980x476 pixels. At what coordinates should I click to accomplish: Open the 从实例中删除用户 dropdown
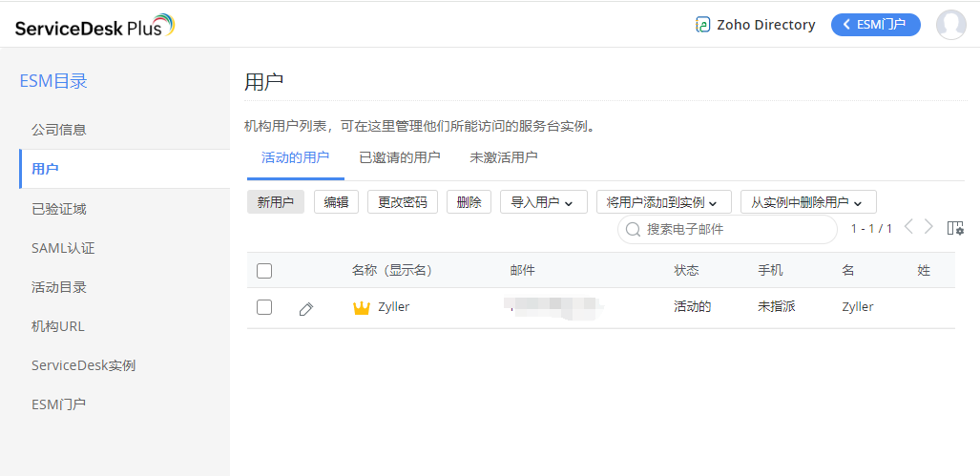coord(807,202)
